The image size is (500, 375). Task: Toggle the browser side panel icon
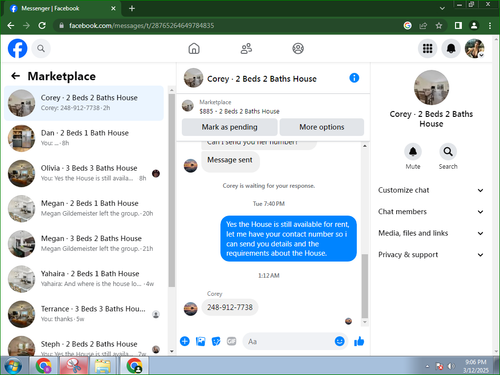click(458, 26)
